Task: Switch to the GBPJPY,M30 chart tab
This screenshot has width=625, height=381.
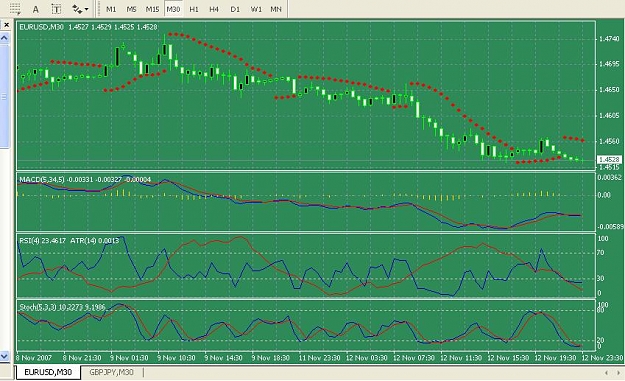Action: click(x=111, y=372)
